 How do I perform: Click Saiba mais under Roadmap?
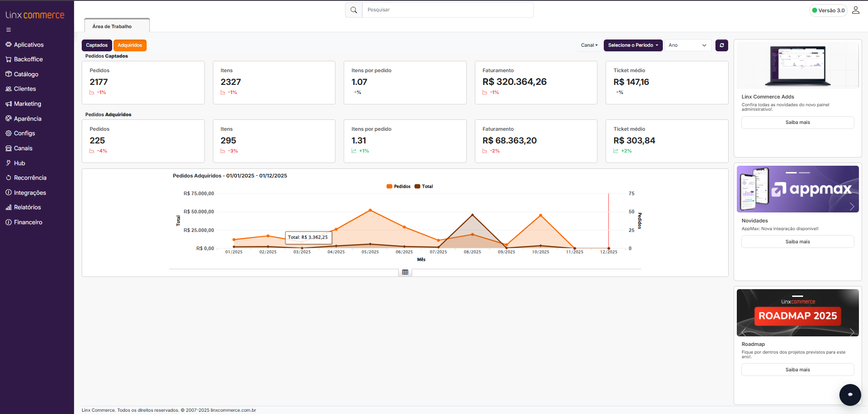[x=798, y=370]
